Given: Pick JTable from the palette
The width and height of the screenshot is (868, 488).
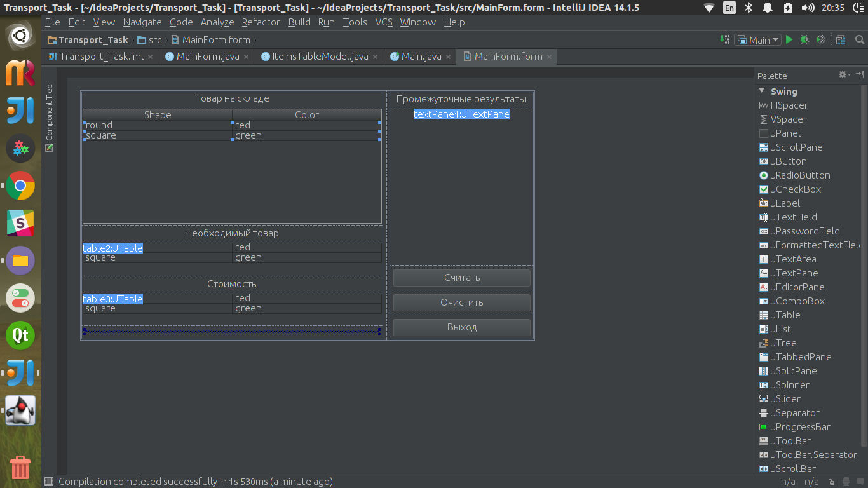Looking at the screenshot, I should tap(780, 315).
